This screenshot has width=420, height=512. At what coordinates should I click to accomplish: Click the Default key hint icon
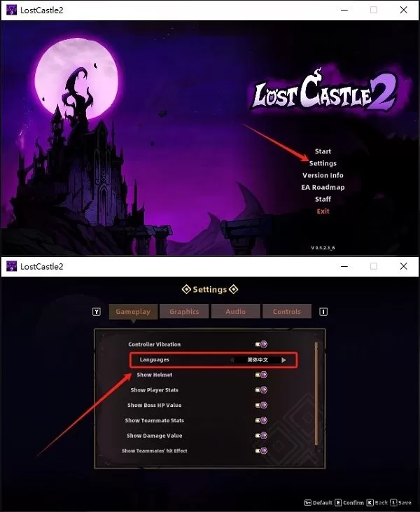(308, 502)
